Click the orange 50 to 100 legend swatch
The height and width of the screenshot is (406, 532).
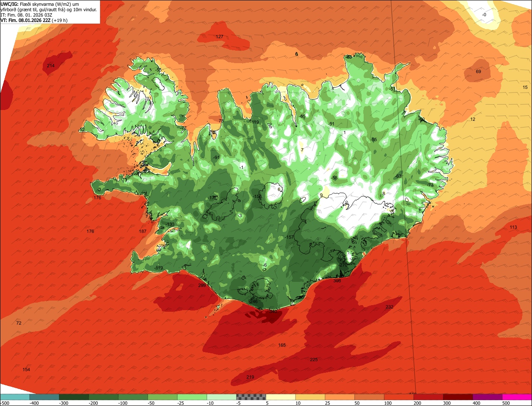pyautogui.click(x=369, y=397)
